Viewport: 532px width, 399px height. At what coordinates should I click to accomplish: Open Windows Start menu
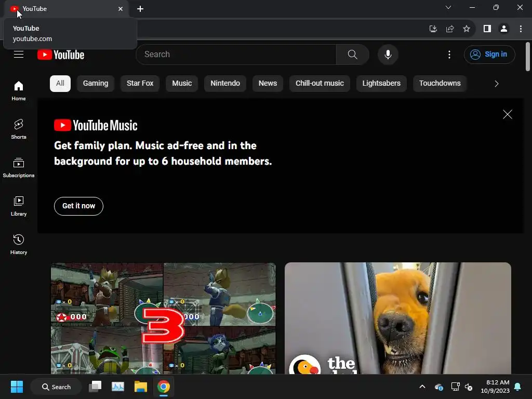tap(17, 387)
